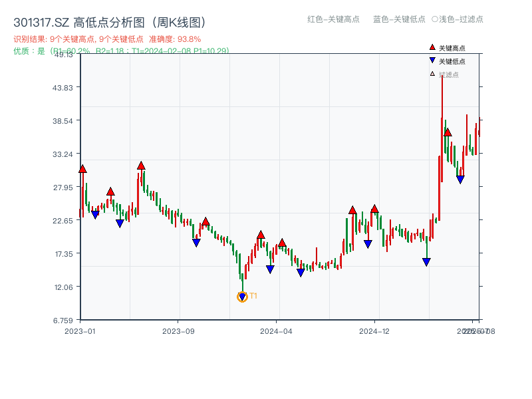Click the 红色-关键高点 header legend text
The width and height of the screenshot is (532, 399).
tap(333, 19)
